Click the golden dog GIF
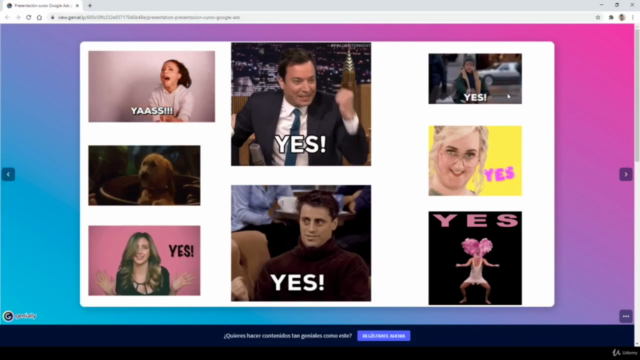The image size is (640, 360). [x=144, y=176]
